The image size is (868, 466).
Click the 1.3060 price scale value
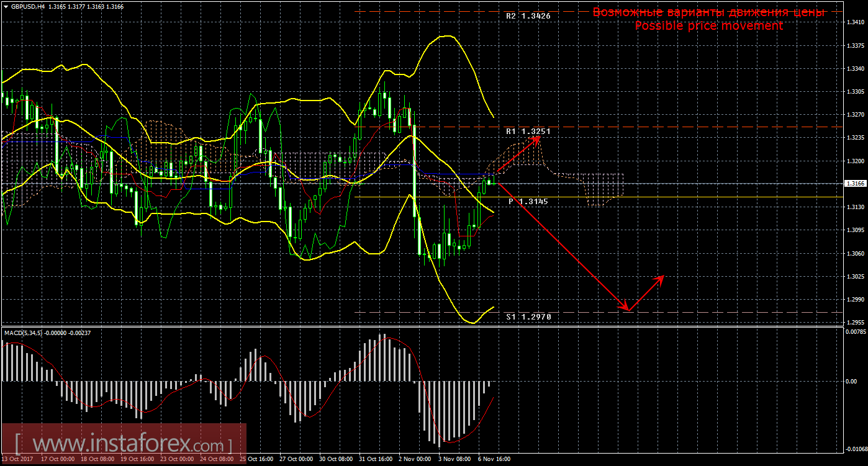point(855,253)
